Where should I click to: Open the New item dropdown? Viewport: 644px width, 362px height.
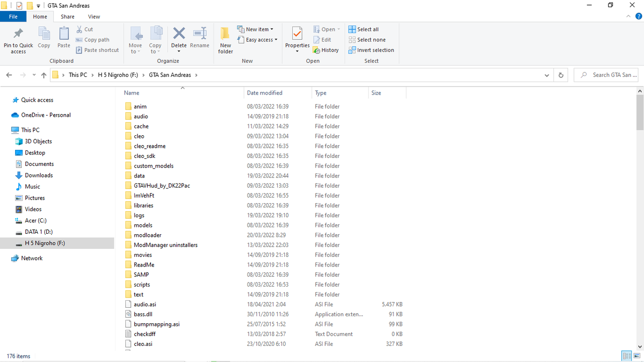click(x=256, y=29)
